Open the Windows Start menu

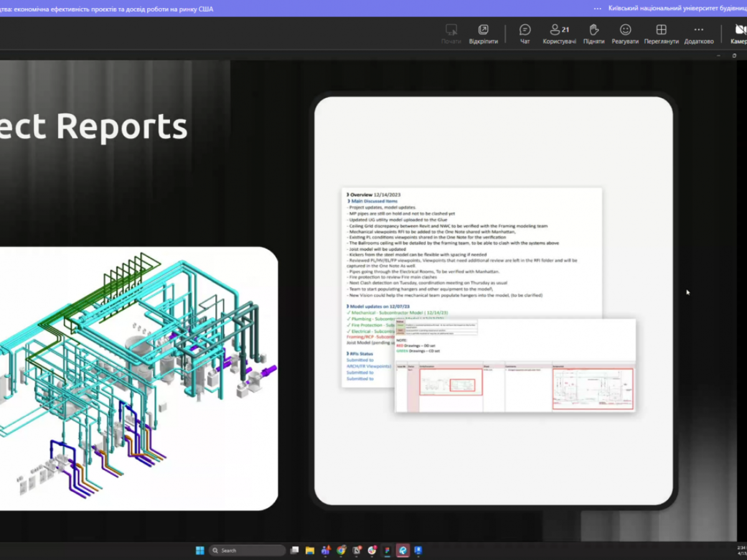pyautogui.click(x=200, y=551)
